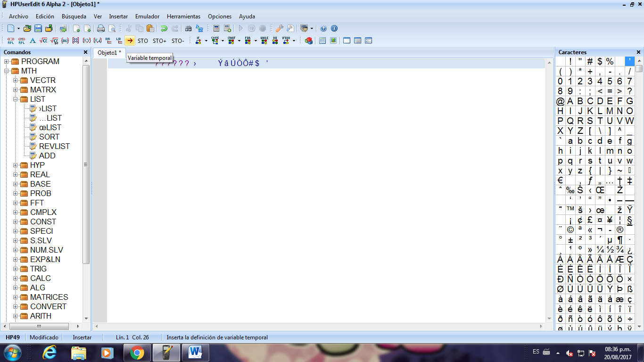
Task: Open the IF structure dropdown arrow
Action: click(x=206, y=41)
